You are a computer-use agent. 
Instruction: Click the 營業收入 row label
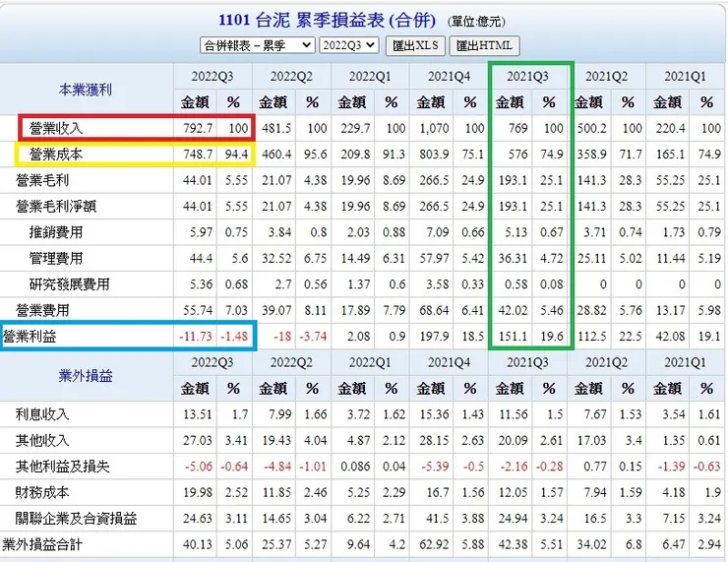tap(56, 128)
